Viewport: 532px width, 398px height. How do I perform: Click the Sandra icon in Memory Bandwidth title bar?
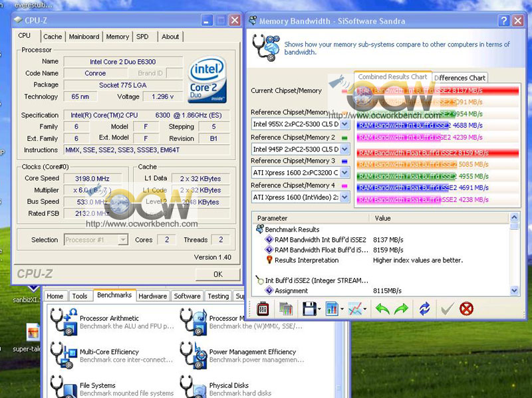click(253, 21)
